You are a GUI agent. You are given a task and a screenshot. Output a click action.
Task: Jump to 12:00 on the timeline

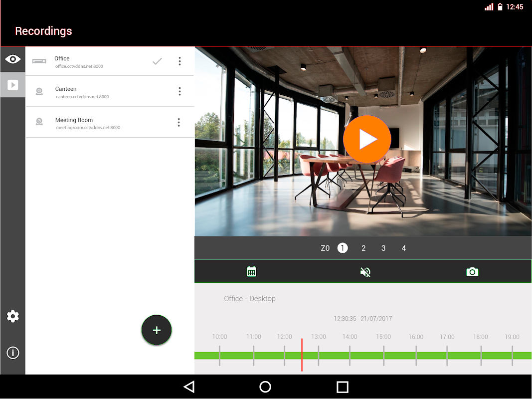284,337
